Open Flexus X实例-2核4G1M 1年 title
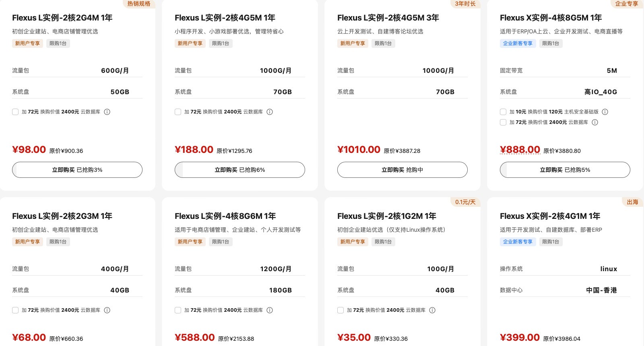The image size is (644, 346). pos(550,216)
